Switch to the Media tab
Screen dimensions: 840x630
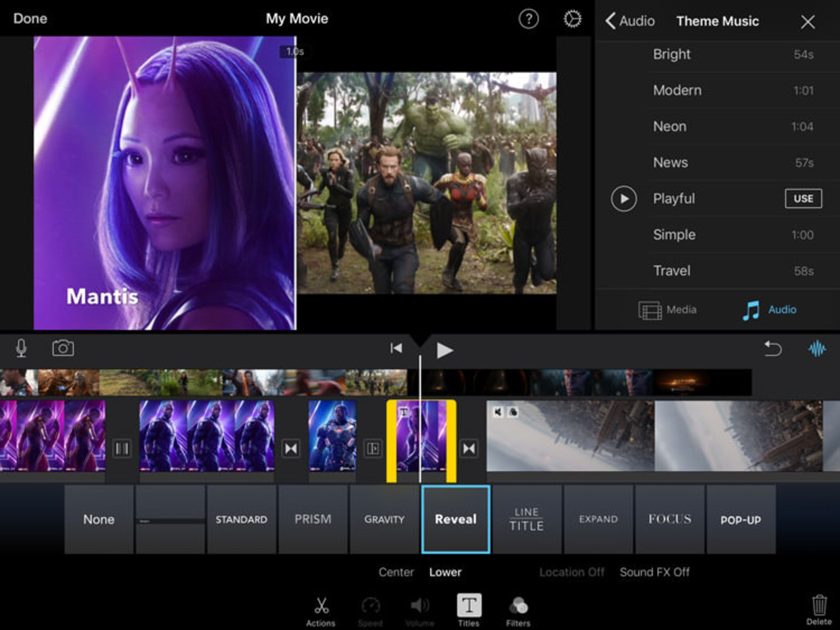click(x=668, y=310)
